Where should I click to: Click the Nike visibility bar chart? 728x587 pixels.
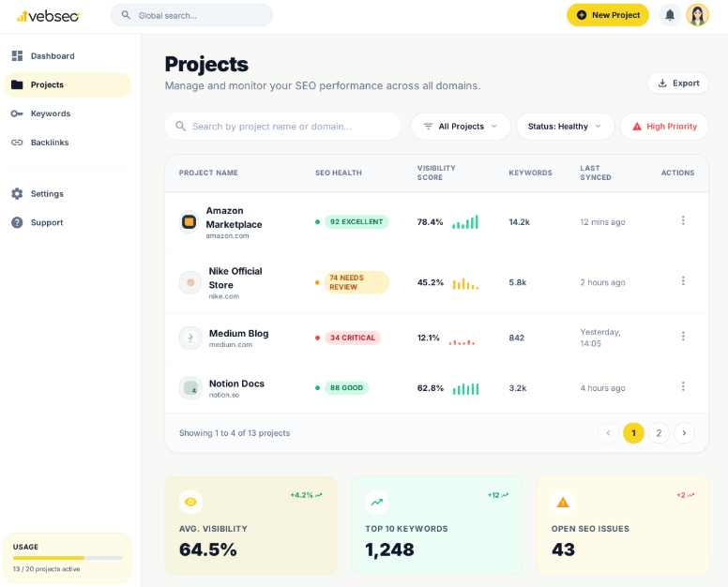tap(465, 283)
